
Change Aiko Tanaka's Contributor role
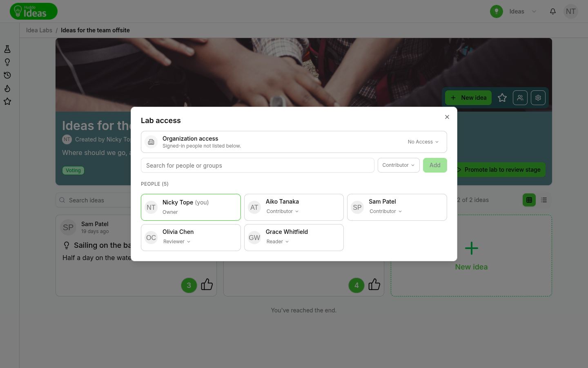(283, 211)
